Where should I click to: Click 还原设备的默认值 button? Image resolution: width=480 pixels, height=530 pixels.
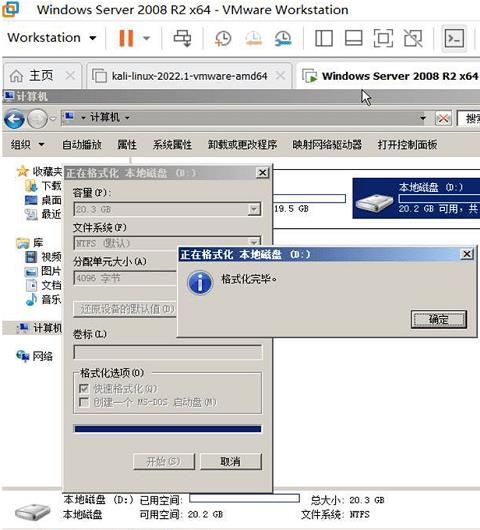125,309
